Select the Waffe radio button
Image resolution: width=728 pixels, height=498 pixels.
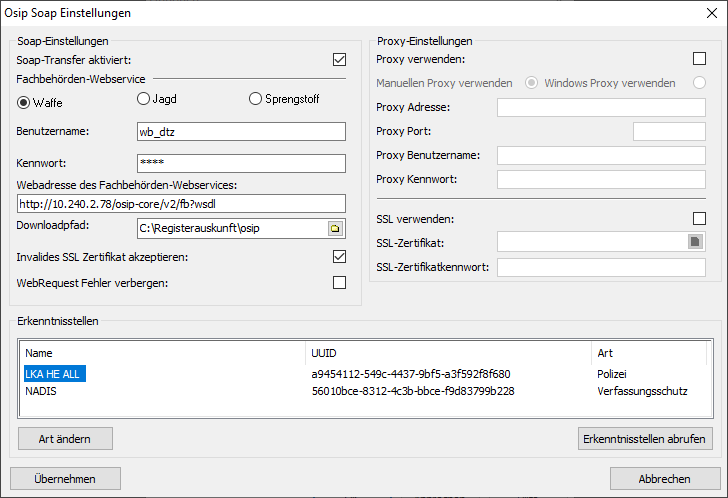[x=25, y=100]
